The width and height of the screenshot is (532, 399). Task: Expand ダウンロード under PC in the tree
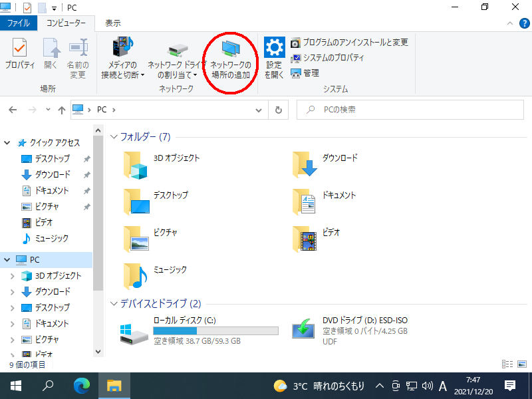click(x=12, y=292)
